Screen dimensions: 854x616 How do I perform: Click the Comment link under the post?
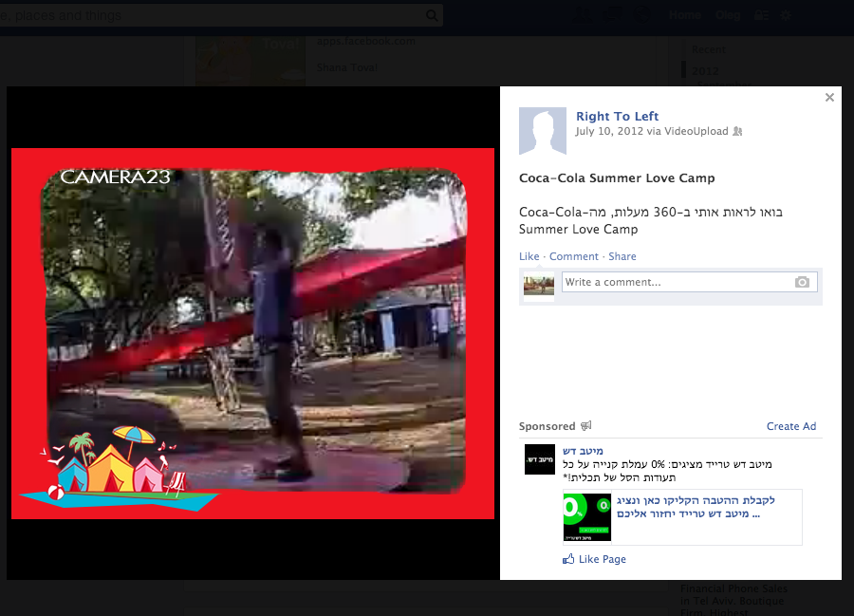tap(573, 256)
